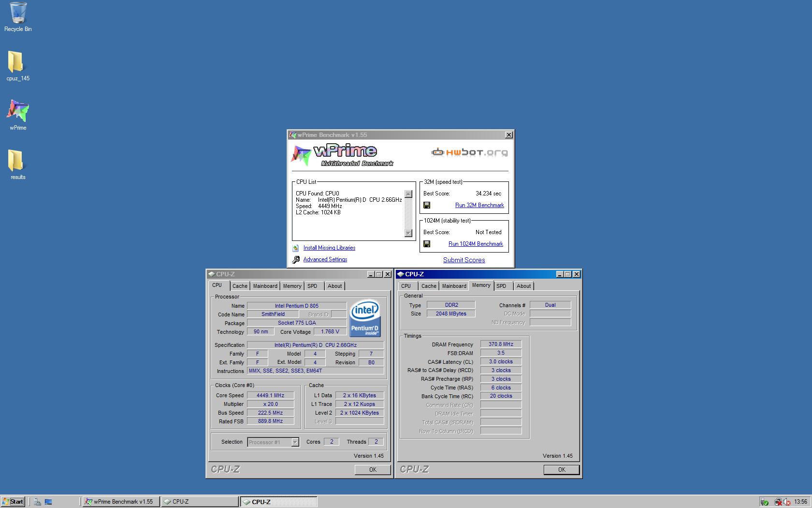Switch to SPD tab in left CPU-Z
Image resolution: width=812 pixels, height=508 pixels.
click(x=312, y=286)
